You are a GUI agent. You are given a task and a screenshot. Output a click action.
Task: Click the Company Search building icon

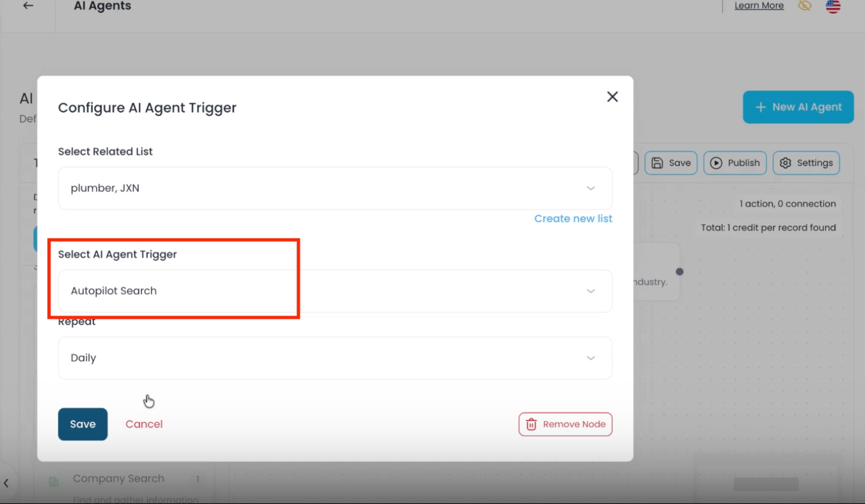pyautogui.click(x=54, y=482)
